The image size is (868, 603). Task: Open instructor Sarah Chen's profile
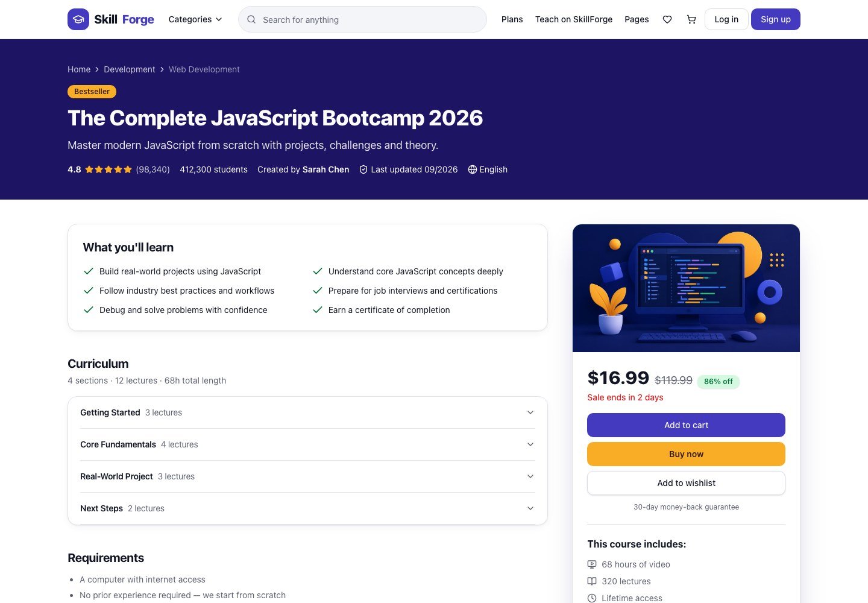coord(326,169)
